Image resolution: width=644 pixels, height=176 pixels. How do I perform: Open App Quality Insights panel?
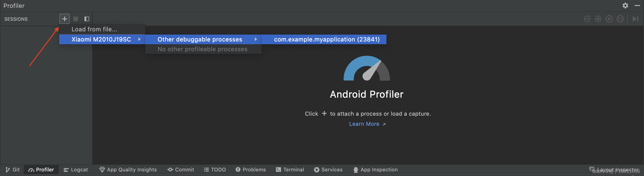click(x=128, y=170)
